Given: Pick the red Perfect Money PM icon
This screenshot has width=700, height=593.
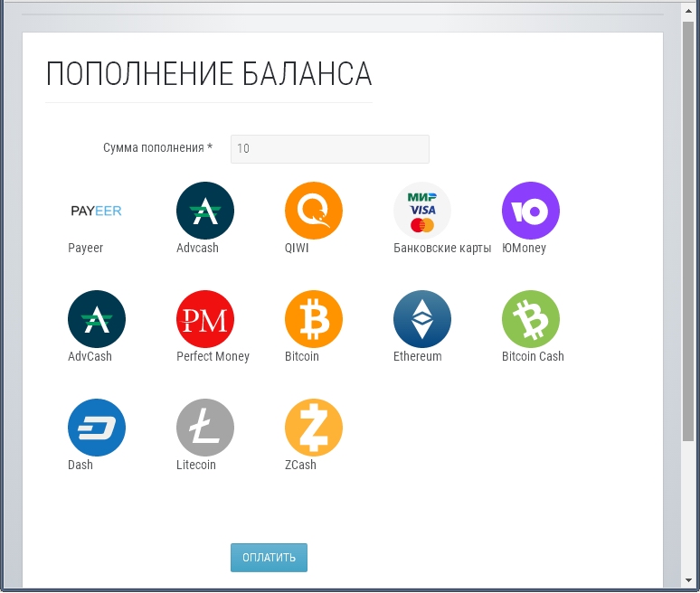Looking at the screenshot, I should pos(205,319).
